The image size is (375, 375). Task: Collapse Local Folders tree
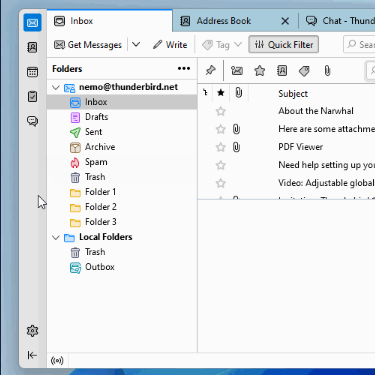point(56,237)
